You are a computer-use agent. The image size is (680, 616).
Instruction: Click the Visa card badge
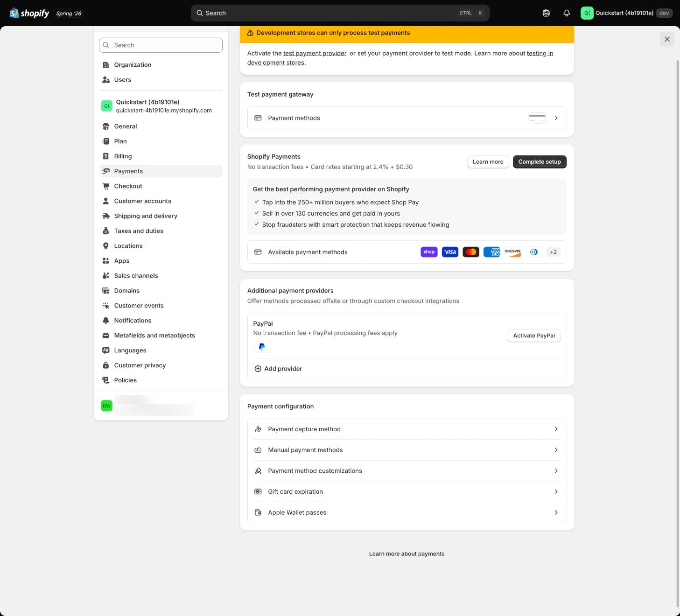click(450, 252)
